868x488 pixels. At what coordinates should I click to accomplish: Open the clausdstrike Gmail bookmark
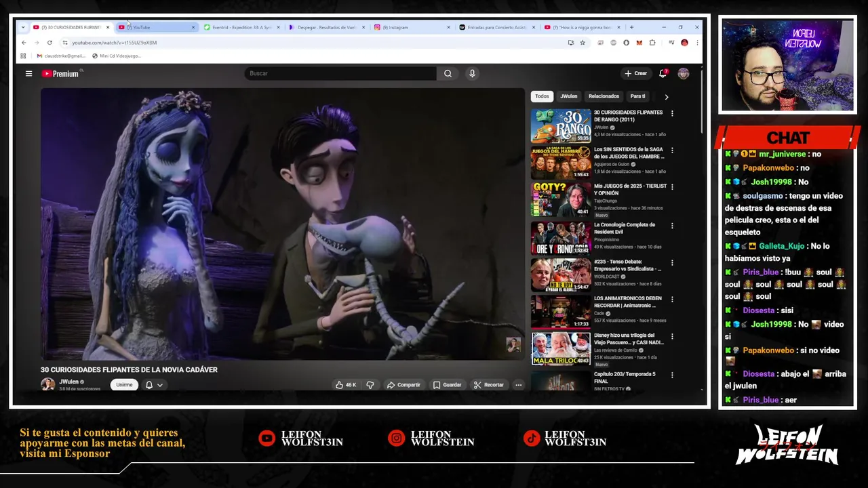pos(61,56)
